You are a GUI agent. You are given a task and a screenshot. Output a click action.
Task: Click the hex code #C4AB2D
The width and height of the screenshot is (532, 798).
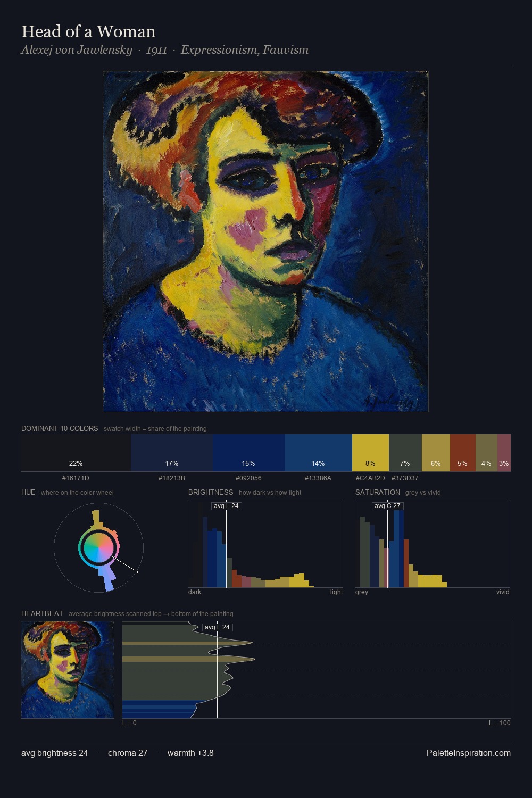370,478
